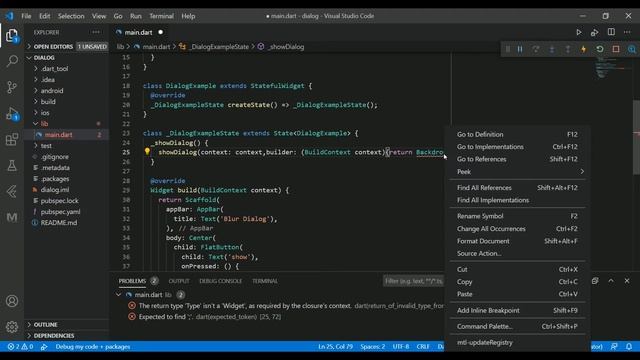Open the Manage gear settings

(x=12, y=327)
